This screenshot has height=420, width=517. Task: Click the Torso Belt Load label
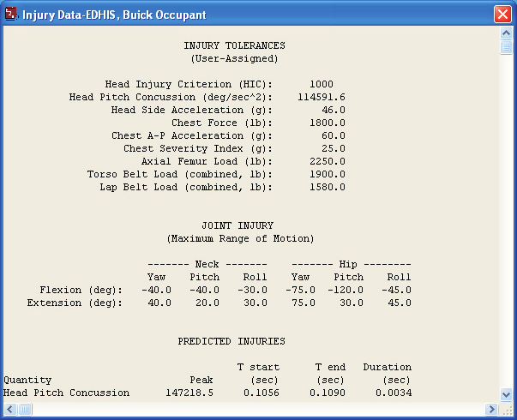tap(180, 174)
